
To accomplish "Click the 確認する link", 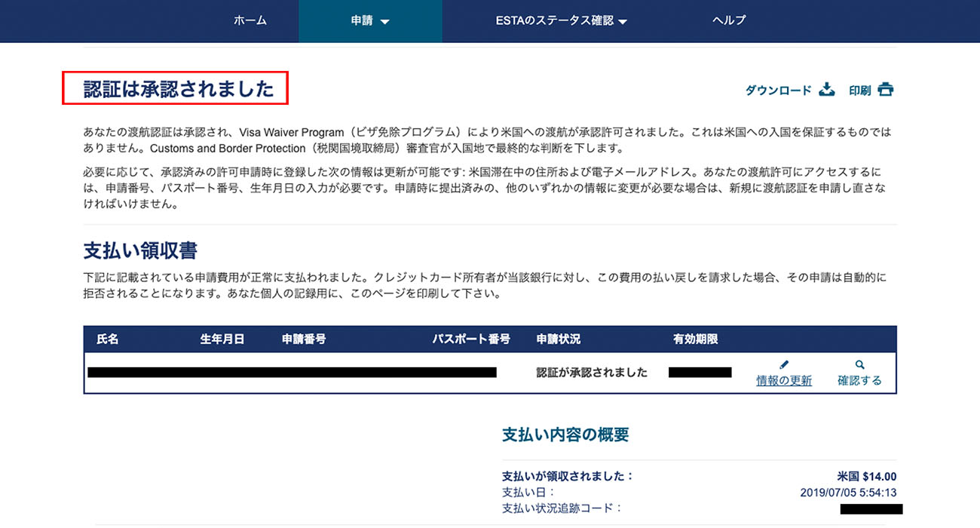I will pyautogui.click(x=859, y=381).
